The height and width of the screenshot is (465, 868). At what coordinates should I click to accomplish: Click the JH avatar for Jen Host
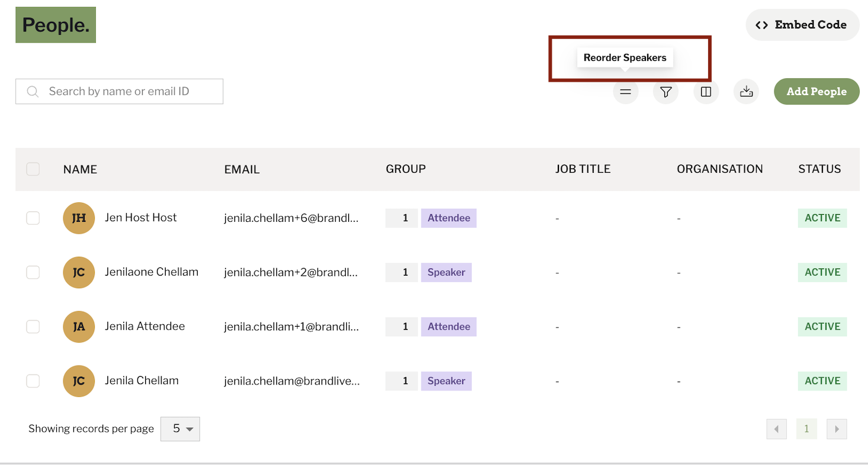(79, 218)
